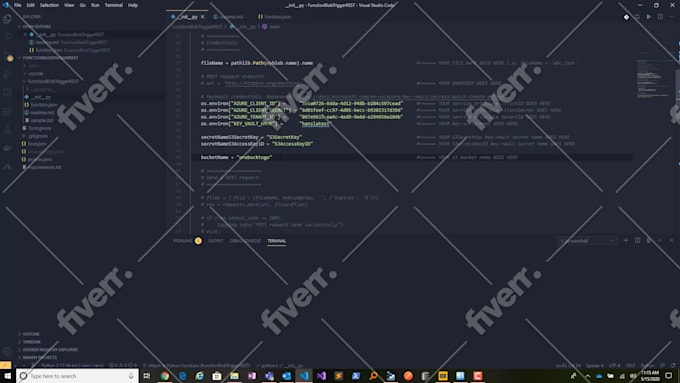Image resolution: width=680 pixels, height=383 pixels.
Task: Change the UTF-8 file encoding
Action: tap(615, 365)
